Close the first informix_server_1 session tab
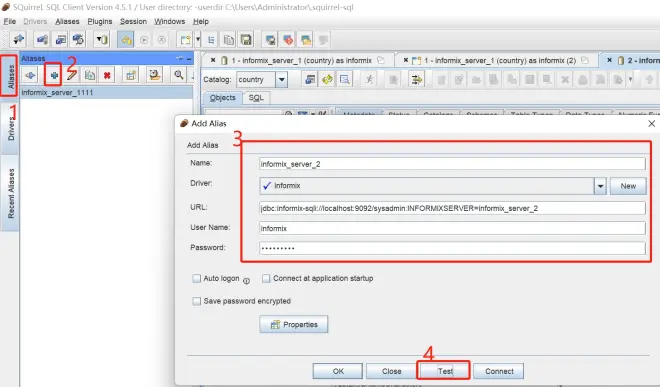The image size is (660, 387). point(213,60)
